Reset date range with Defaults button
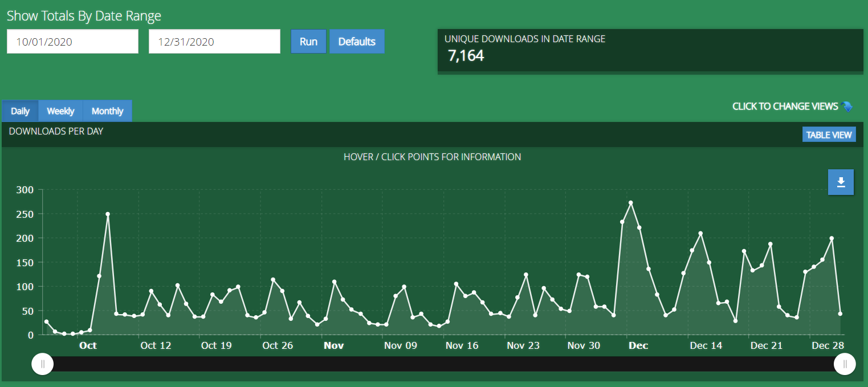The width and height of the screenshot is (868, 387). click(x=357, y=42)
